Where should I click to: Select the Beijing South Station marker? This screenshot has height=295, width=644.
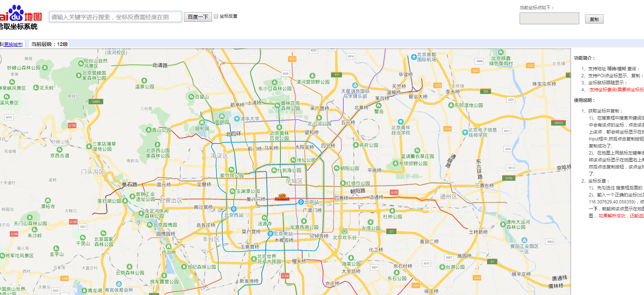pos(270,234)
